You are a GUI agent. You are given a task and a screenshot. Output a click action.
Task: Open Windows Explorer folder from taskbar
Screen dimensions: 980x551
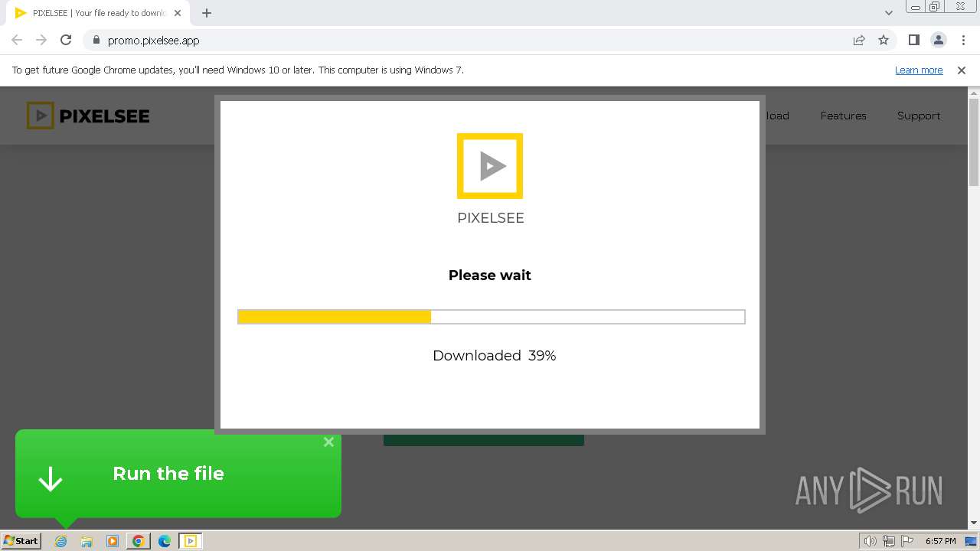tap(87, 541)
